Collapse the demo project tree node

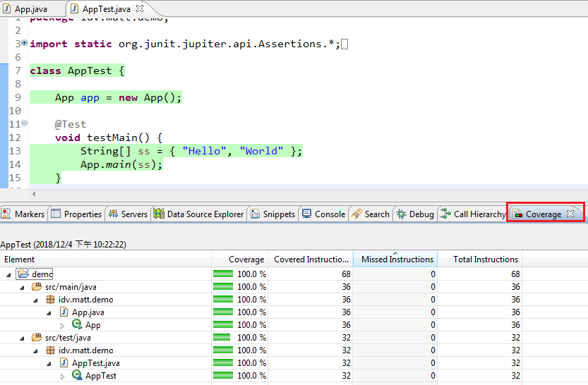click(8, 274)
